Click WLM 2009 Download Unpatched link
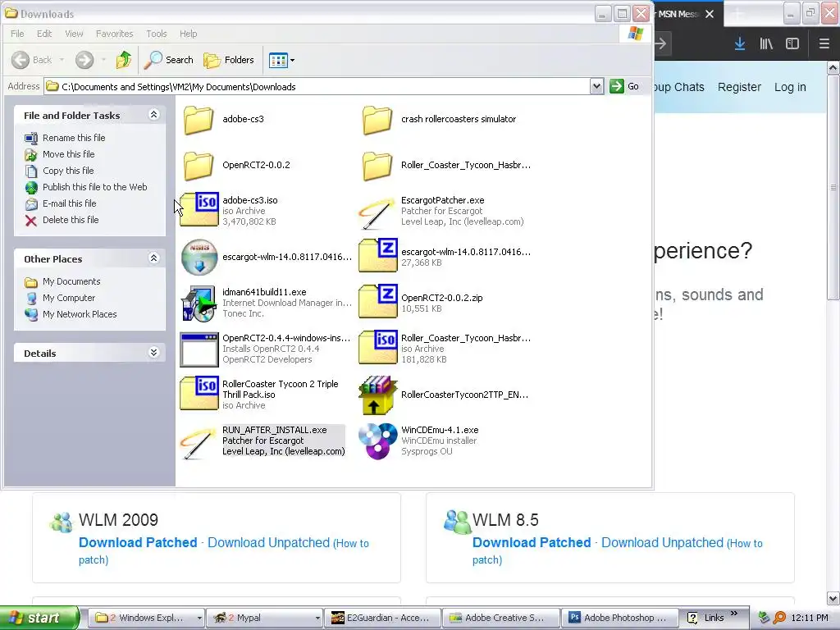The width and height of the screenshot is (840, 630). point(268,543)
